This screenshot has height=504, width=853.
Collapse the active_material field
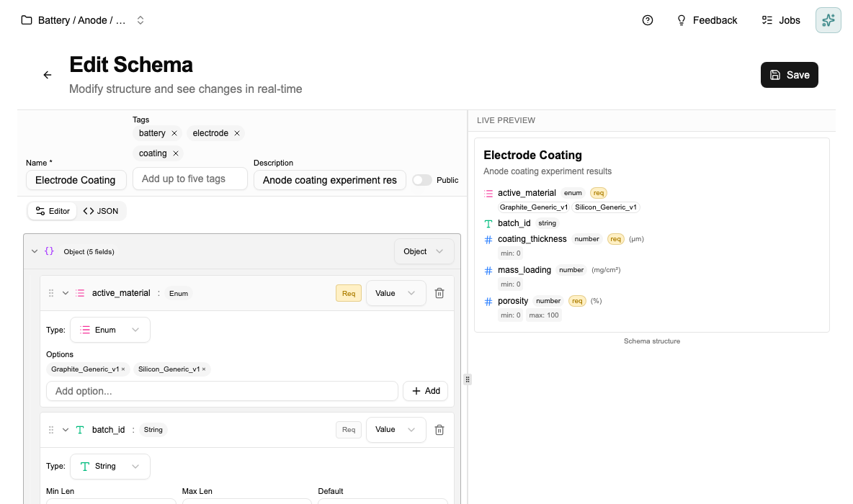[x=66, y=293]
